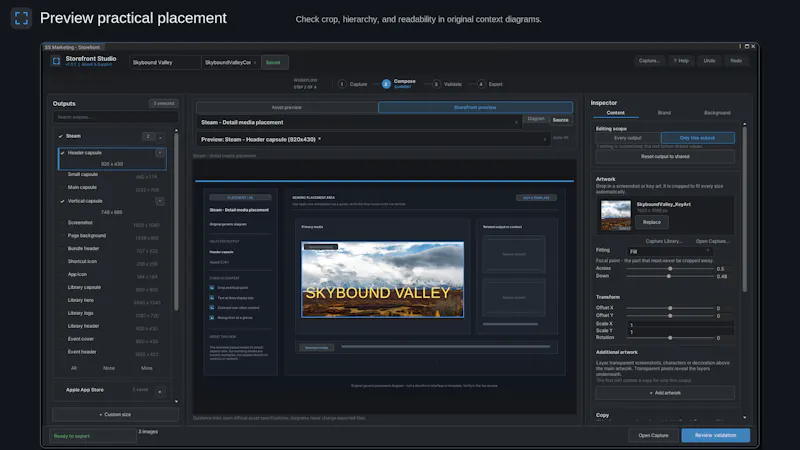Click the recognition at a glance icon
800x450 pixels.
212,317
